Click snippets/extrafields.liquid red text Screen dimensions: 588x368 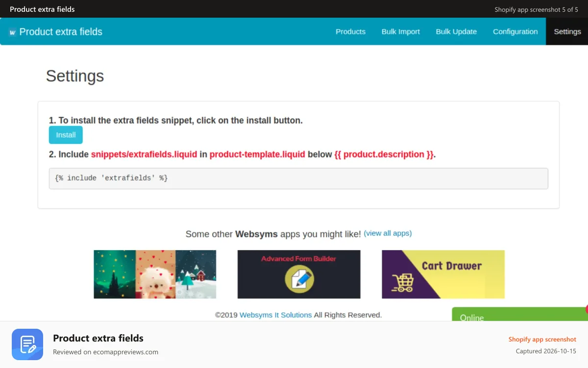144,154
